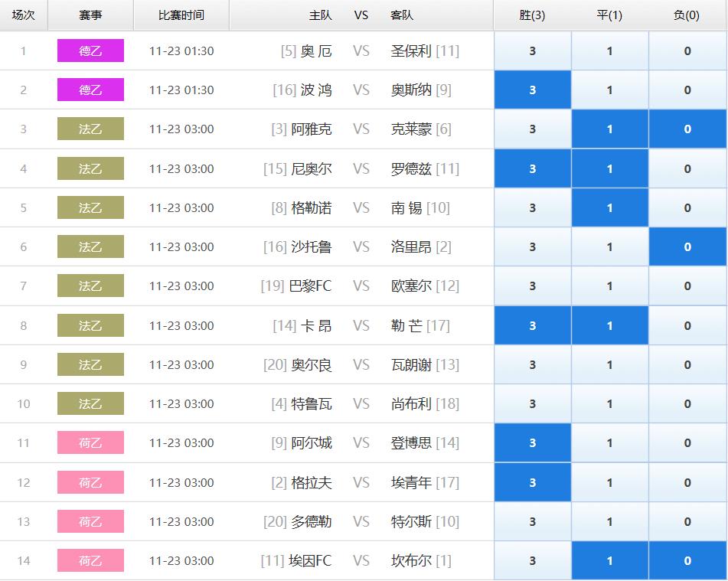Select draw (1) for 多德勒 vs 特尔斯
Image resolution: width=728 pixels, height=581 pixels.
coord(609,521)
